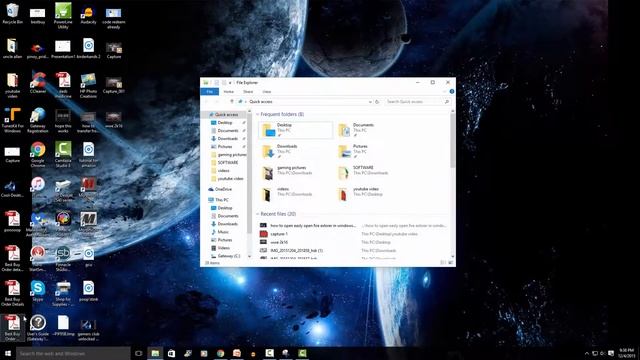The image size is (640, 360).
Task: Open 'gaming pictures' in navigation pane
Action: click(x=229, y=155)
